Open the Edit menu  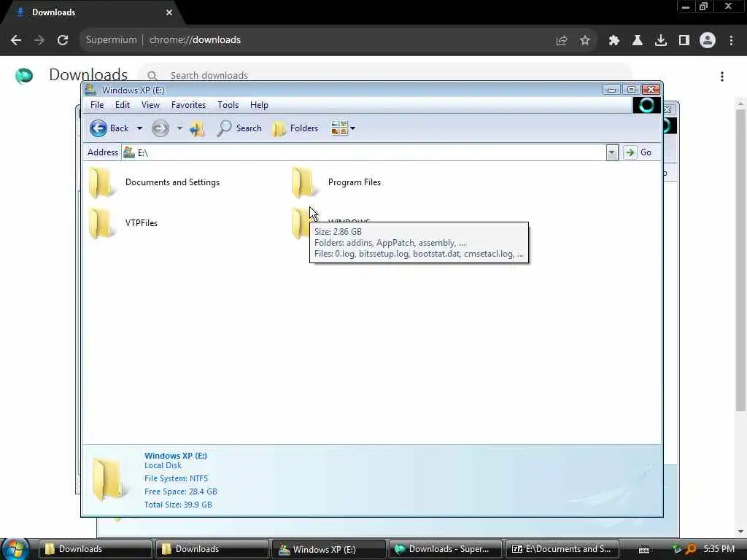tap(123, 105)
